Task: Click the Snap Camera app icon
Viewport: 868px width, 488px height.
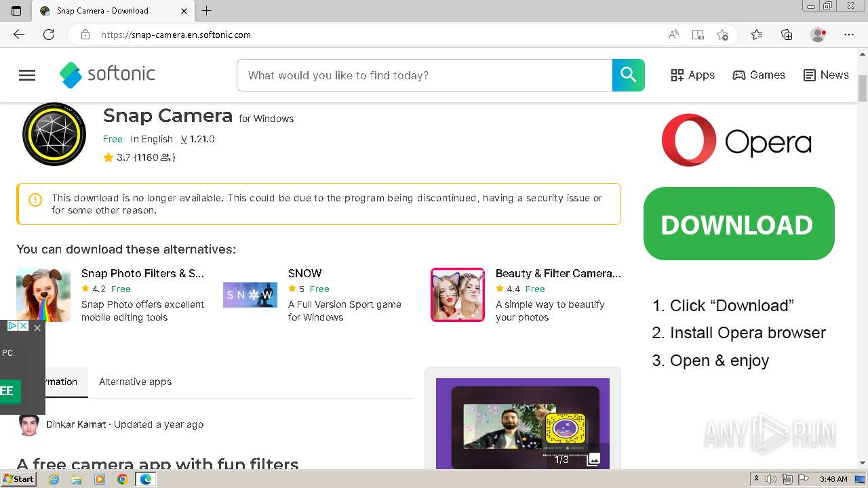Action: click(x=54, y=134)
